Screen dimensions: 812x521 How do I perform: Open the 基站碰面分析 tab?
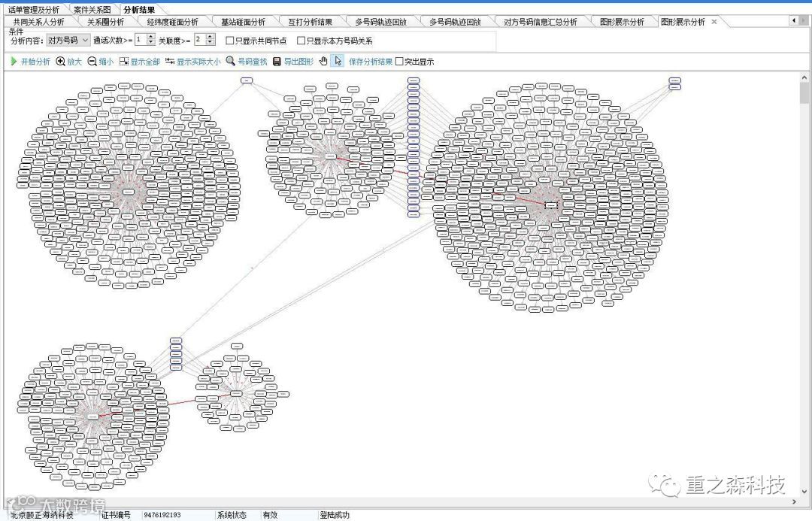tap(243, 22)
